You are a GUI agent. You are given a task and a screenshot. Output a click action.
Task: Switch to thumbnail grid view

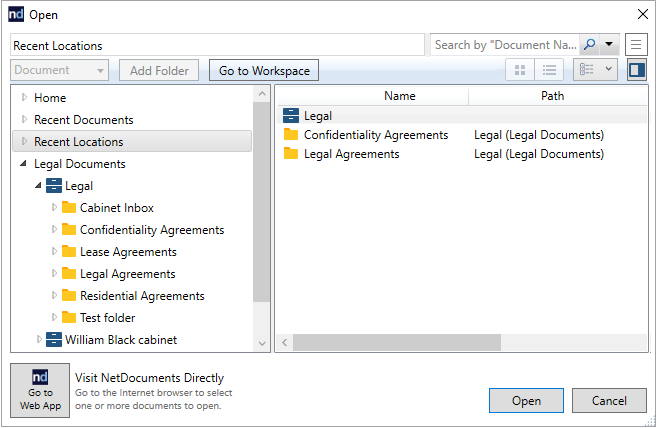(x=519, y=70)
